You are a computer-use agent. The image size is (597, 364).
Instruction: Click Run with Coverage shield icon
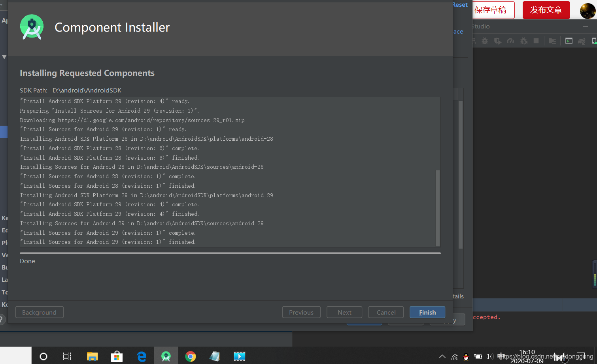click(497, 41)
